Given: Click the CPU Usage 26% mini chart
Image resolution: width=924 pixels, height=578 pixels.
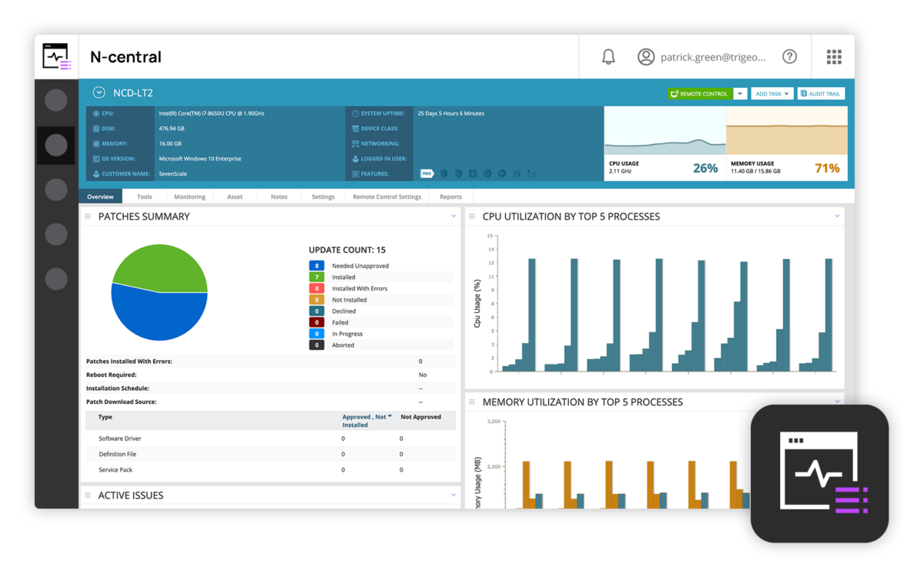Looking at the screenshot, I should click(x=665, y=143).
